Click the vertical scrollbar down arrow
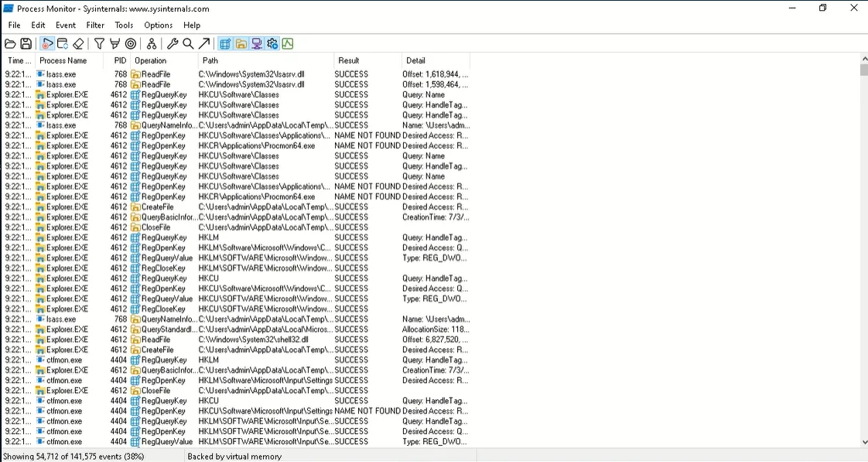 tap(864, 442)
